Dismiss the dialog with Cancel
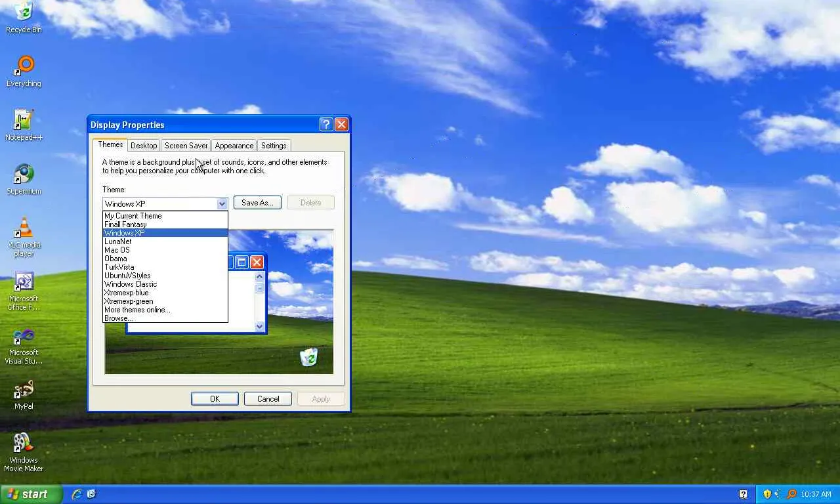 [x=268, y=399]
